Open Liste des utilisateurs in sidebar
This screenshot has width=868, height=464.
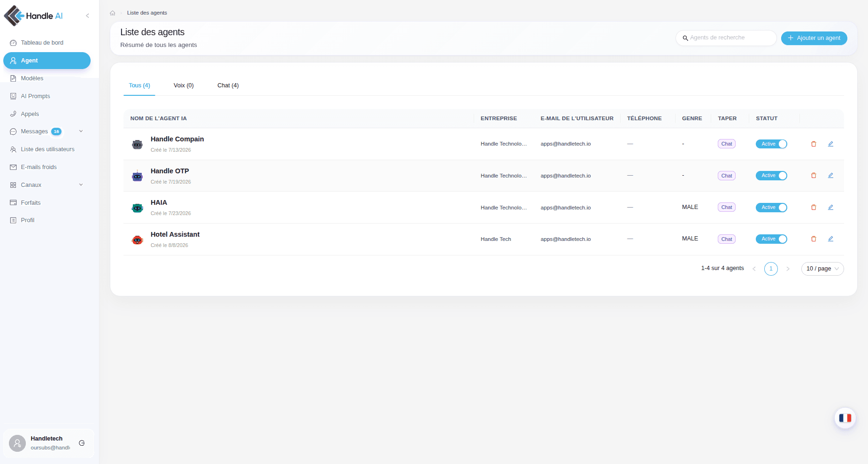point(46,149)
